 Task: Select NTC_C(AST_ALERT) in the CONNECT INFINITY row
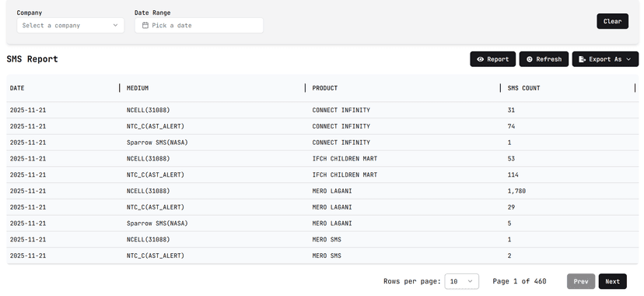coord(156,126)
